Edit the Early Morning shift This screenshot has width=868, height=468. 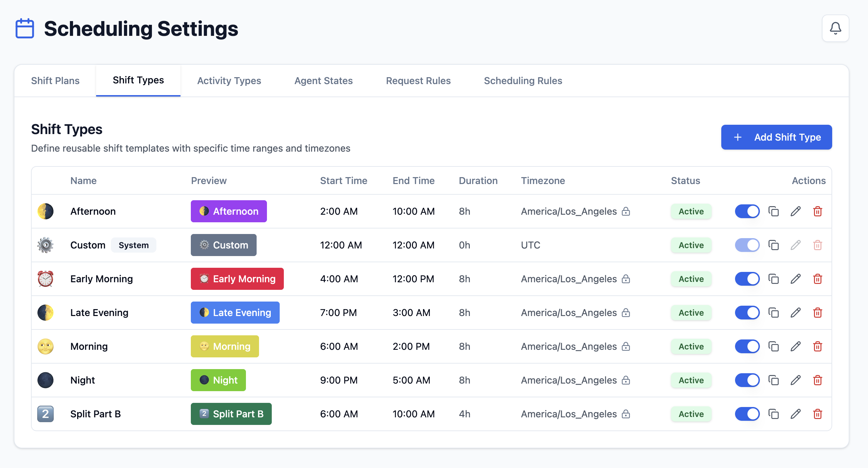tap(796, 279)
